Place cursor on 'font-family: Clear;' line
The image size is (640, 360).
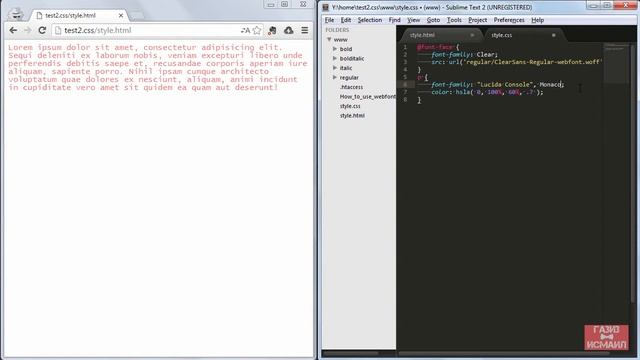point(464,54)
